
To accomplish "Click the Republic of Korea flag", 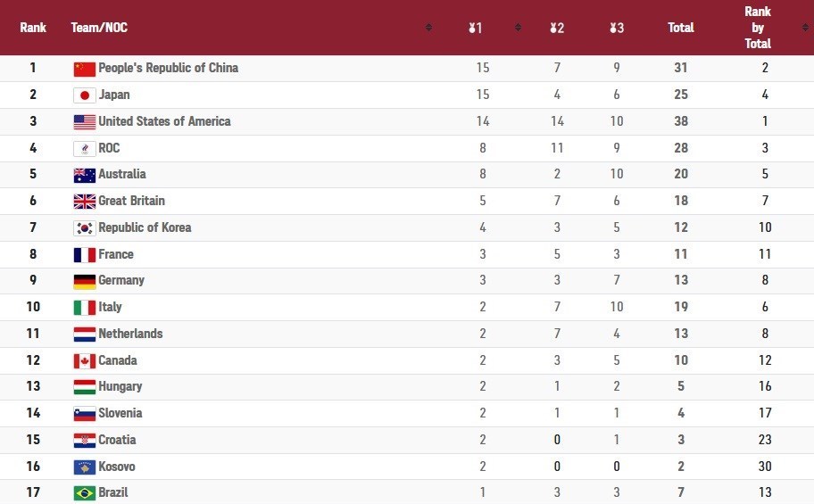I will 84,228.
